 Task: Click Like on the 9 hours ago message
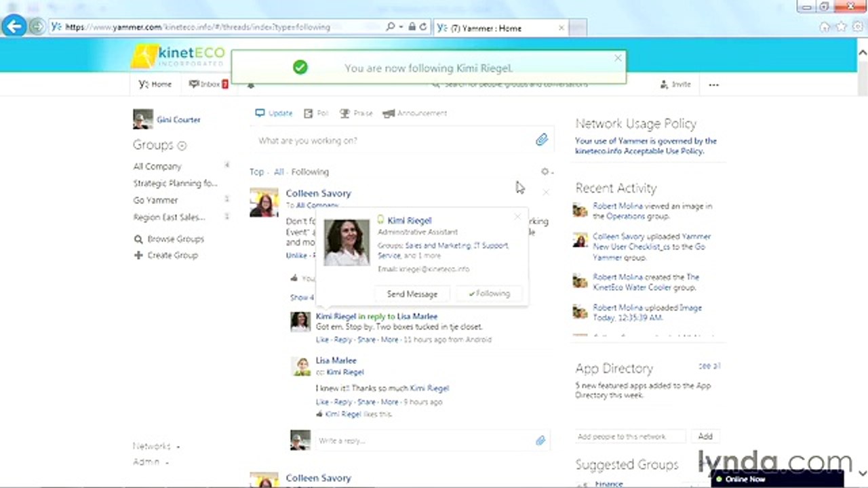click(322, 402)
